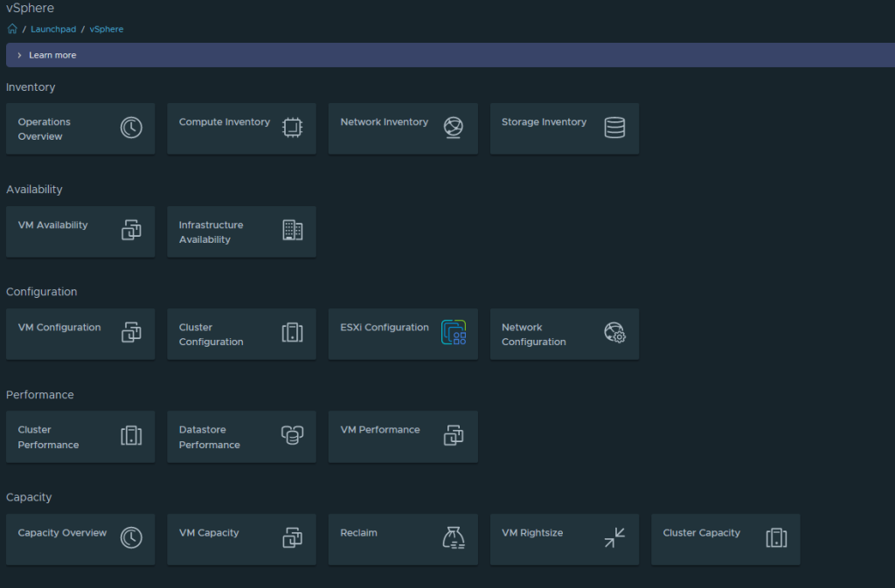895x588 pixels.
Task: Click the VM Configuration card icon
Action: (131, 333)
